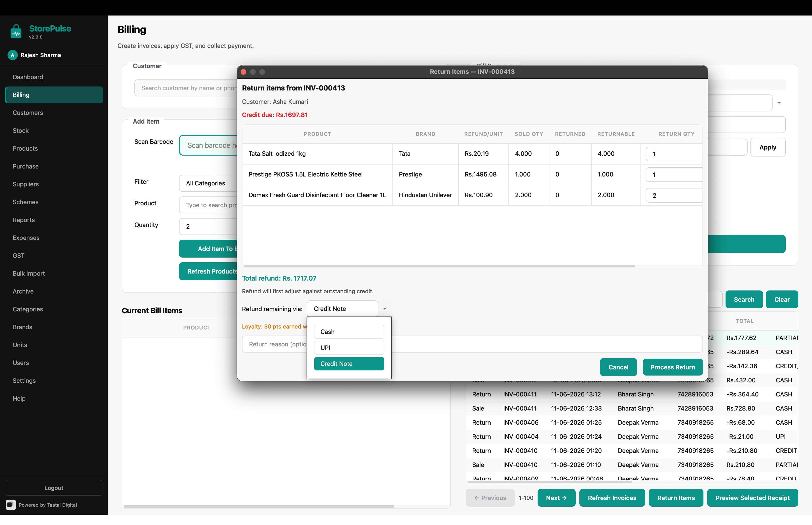This screenshot has width=812, height=525.
Task: Click the Rajesh Sharma avatar icon
Action: (x=13, y=55)
